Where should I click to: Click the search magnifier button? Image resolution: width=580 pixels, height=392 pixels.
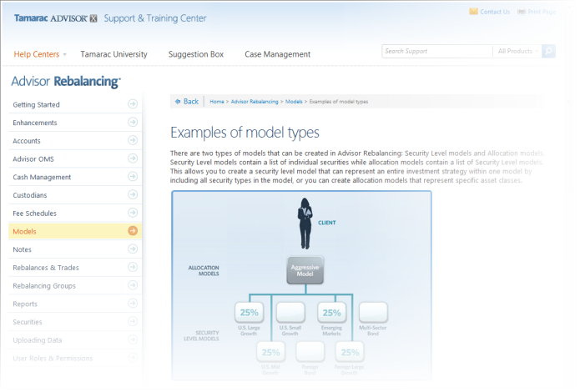548,52
